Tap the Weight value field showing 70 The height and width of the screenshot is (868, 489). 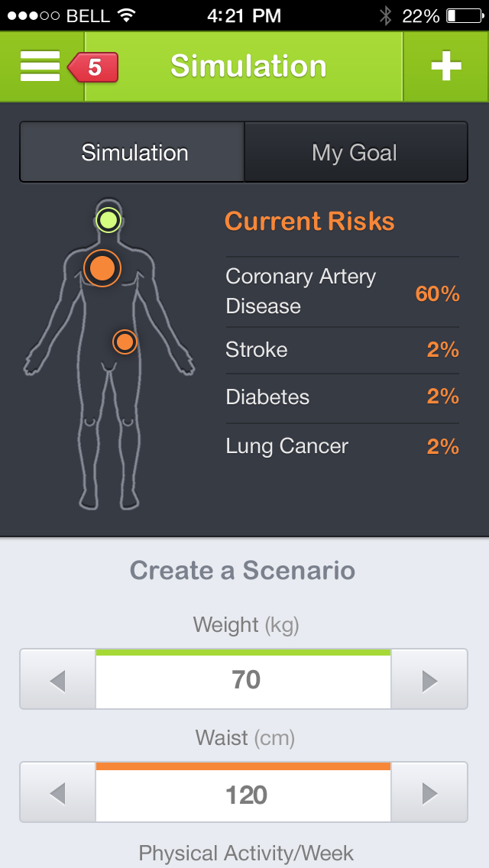(x=244, y=680)
